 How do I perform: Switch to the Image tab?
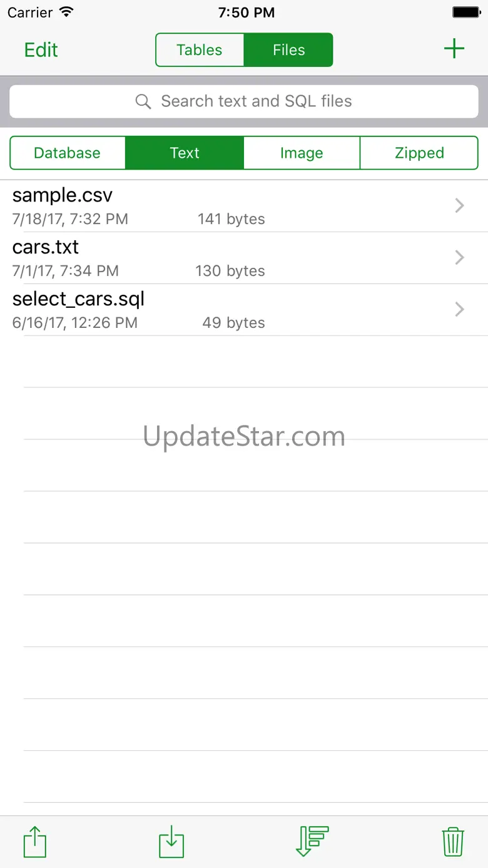[302, 153]
